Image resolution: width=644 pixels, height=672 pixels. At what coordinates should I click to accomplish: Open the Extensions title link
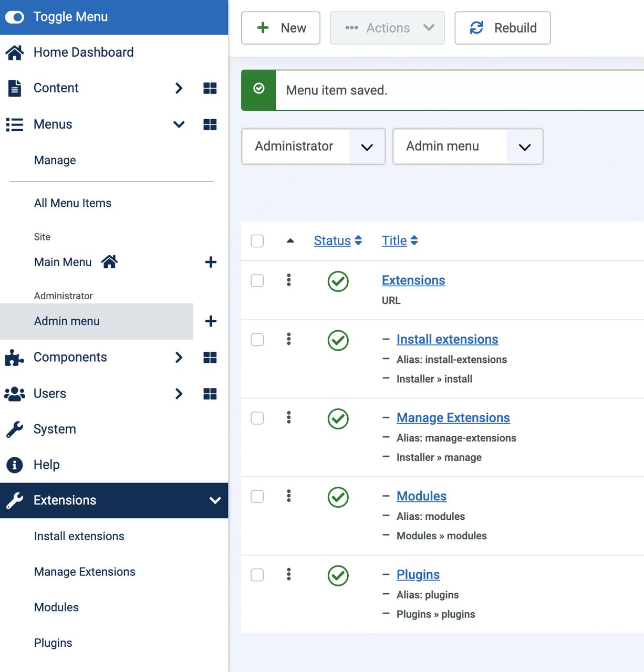click(413, 280)
